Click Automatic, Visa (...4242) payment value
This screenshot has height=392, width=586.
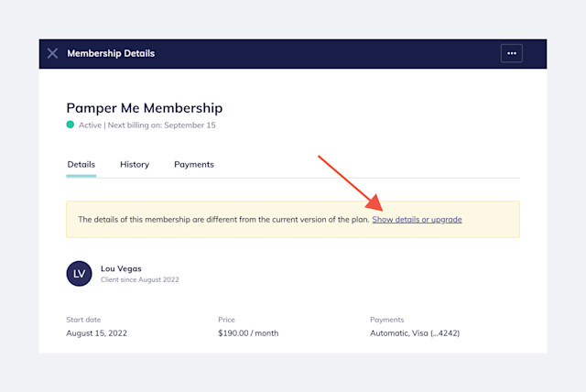pos(415,333)
